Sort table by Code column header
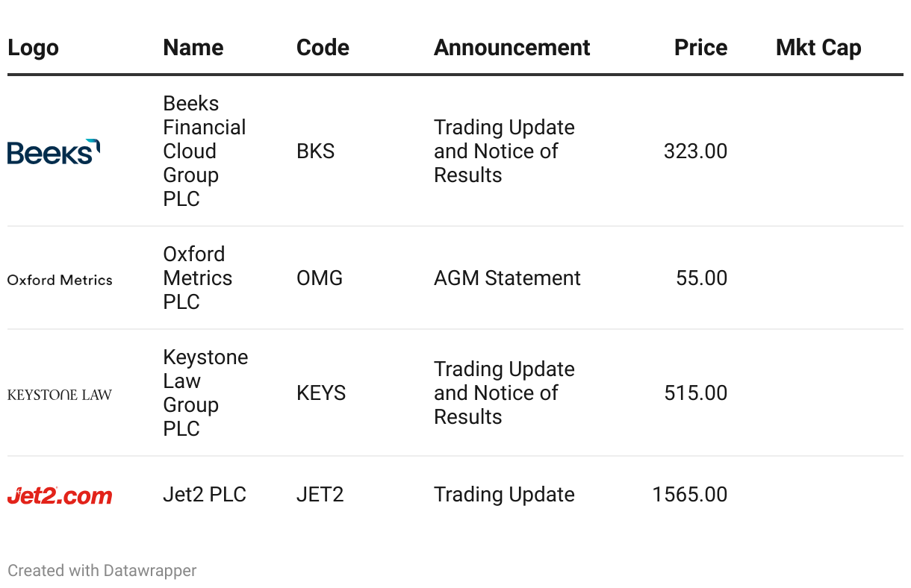Viewport: 911px width, 588px height. pyautogui.click(x=323, y=48)
